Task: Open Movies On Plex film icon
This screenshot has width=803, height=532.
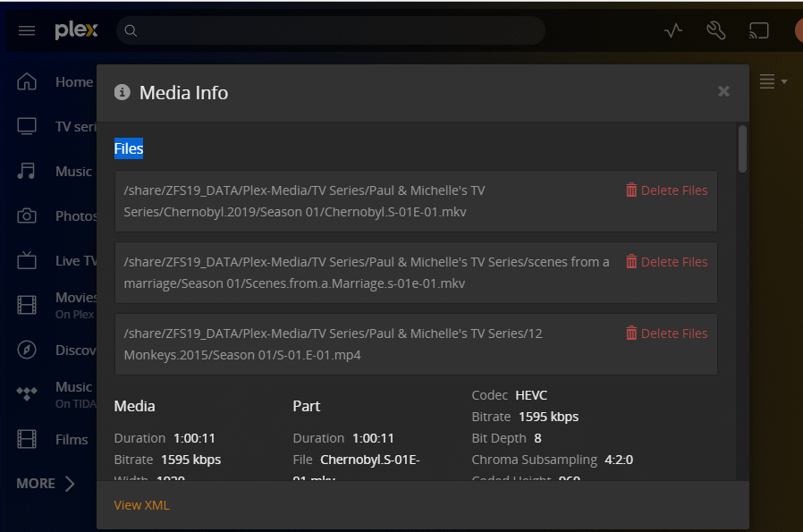Action: pyautogui.click(x=27, y=305)
